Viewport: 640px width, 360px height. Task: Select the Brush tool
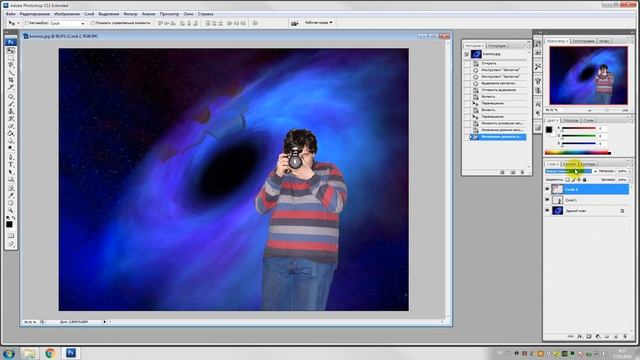[11, 104]
